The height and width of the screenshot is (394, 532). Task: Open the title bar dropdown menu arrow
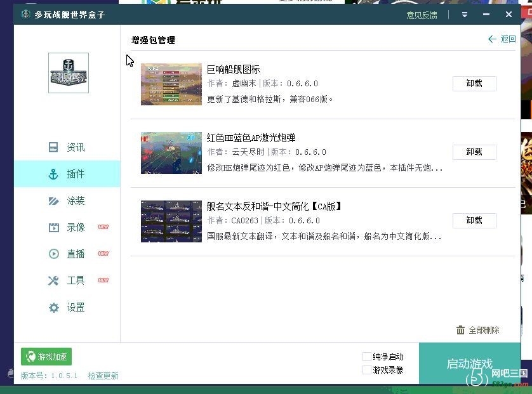(x=465, y=15)
